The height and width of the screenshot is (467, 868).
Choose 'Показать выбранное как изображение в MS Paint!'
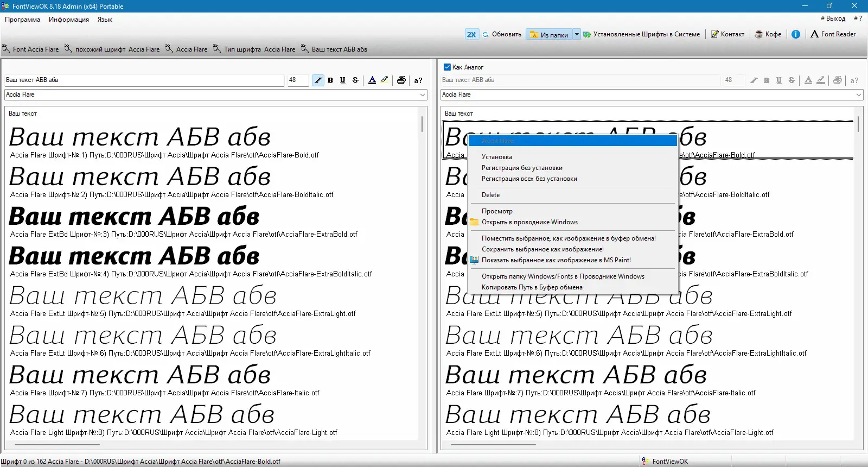click(573, 260)
